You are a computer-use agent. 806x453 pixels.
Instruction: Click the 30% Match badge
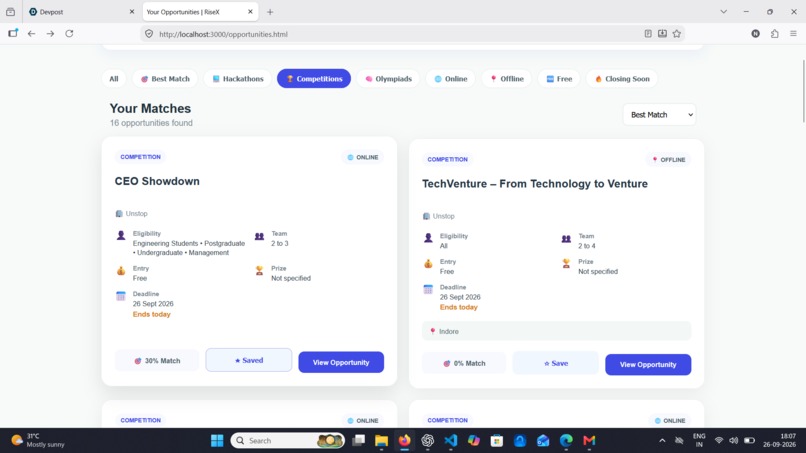[x=157, y=360]
